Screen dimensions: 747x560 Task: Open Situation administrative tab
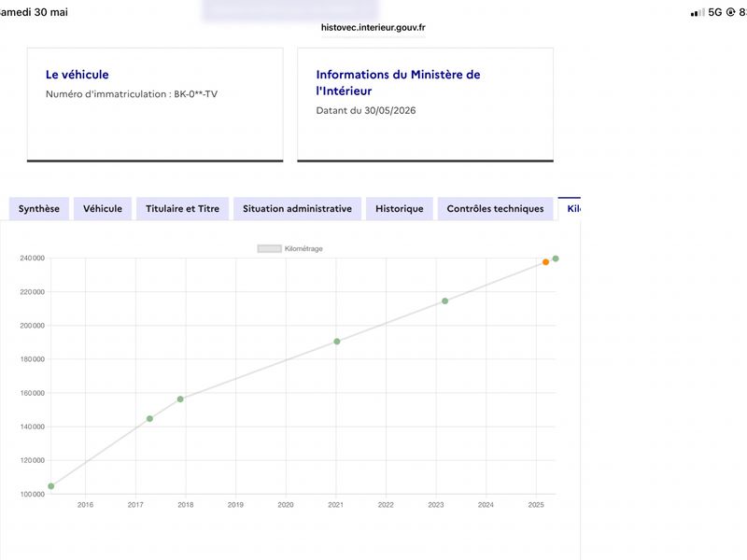[x=297, y=208]
